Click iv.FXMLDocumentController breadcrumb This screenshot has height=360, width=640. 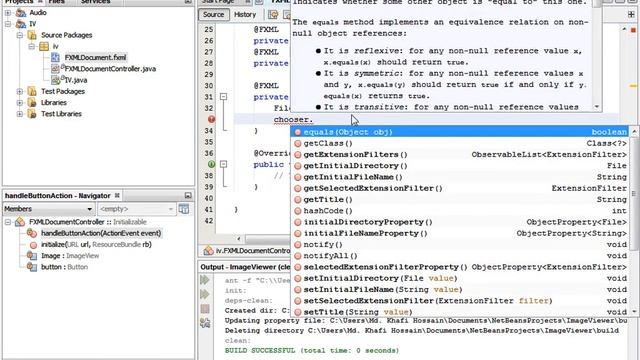[x=252, y=251]
